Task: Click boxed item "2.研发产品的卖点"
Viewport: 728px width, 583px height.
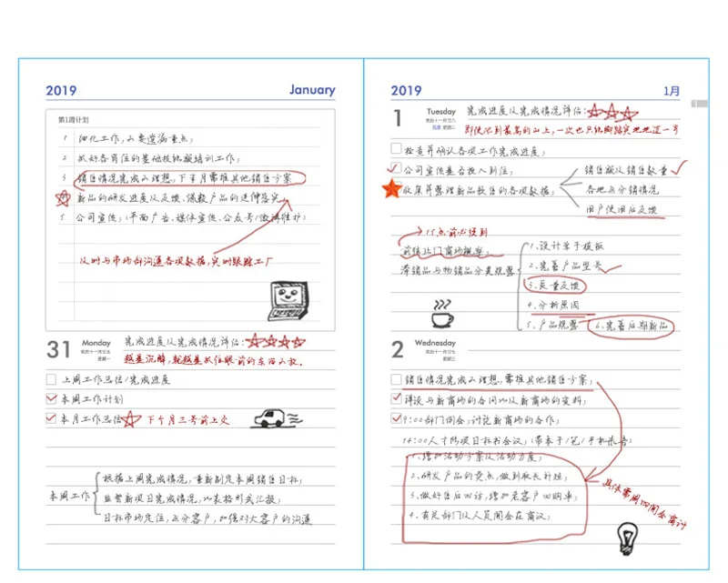Action: [489, 477]
